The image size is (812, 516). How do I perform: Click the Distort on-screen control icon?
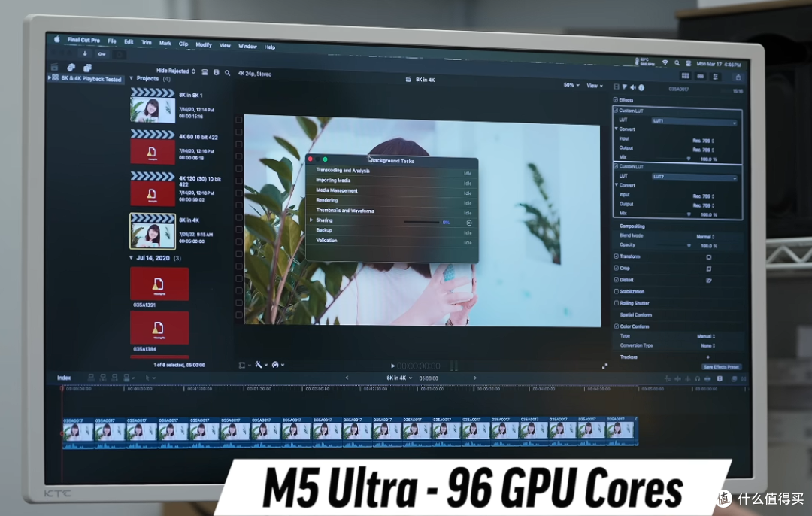(708, 281)
